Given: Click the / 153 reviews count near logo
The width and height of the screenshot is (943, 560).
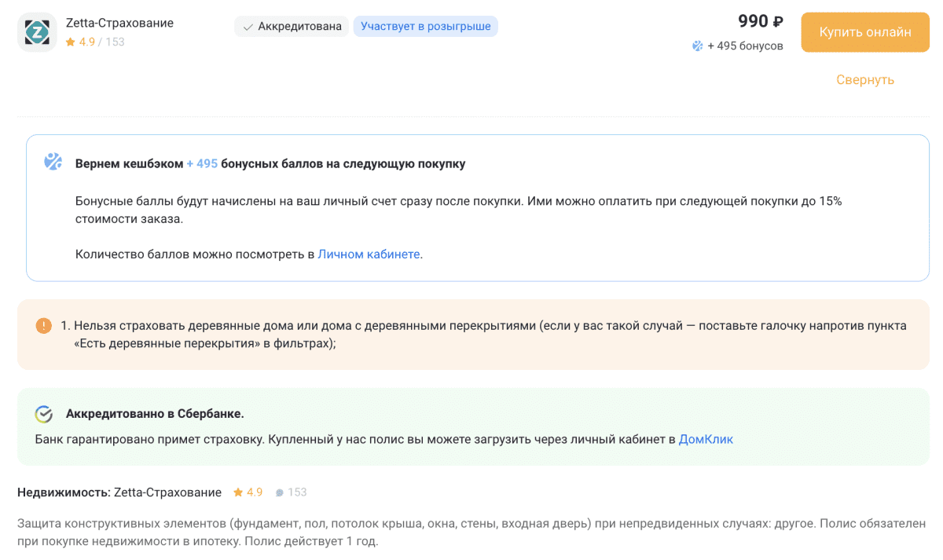Looking at the screenshot, I should pyautogui.click(x=112, y=42).
